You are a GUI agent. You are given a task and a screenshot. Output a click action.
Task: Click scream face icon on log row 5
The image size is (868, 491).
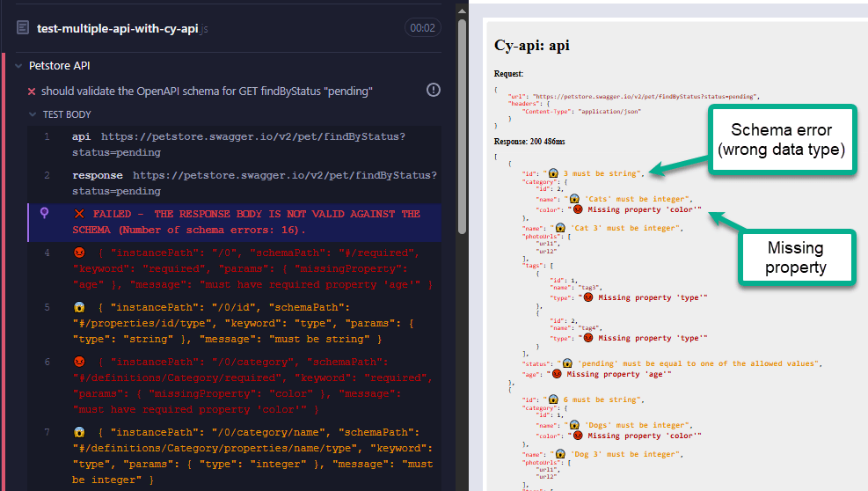click(x=79, y=307)
